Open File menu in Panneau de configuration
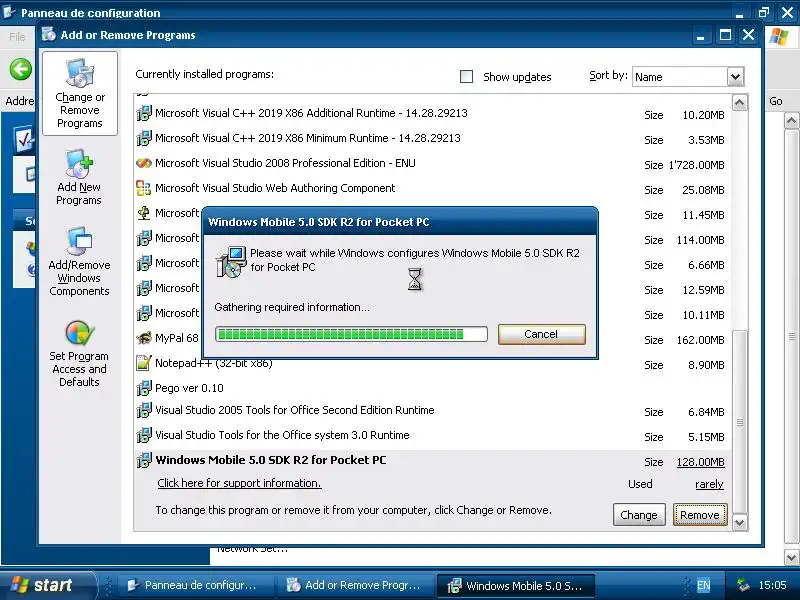 coord(17,36)
